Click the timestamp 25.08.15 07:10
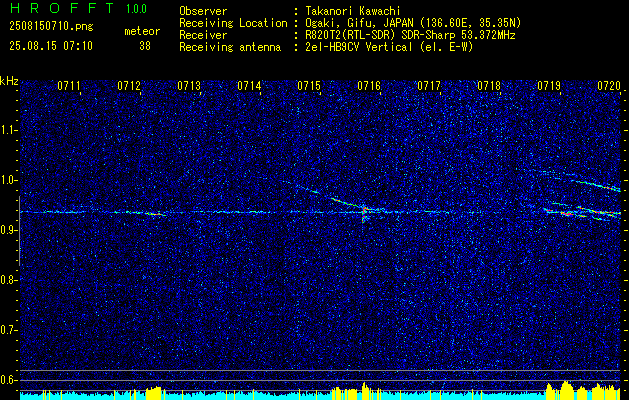The height and width of the screenshot is (400, 629). point(51,46)
